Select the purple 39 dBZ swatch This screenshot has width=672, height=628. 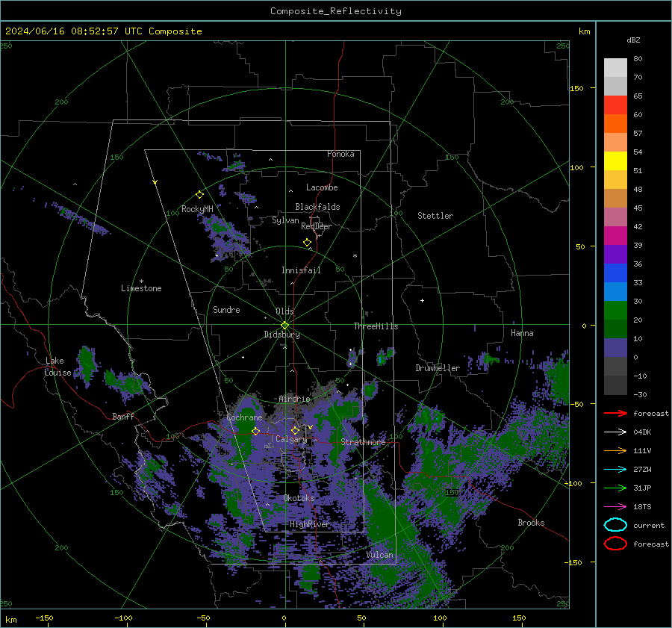click(x=615, y=254)
